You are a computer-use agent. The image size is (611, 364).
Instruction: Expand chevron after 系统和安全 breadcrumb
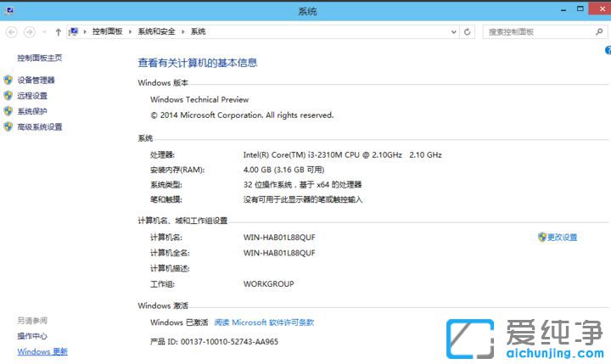tap(182, 31)
